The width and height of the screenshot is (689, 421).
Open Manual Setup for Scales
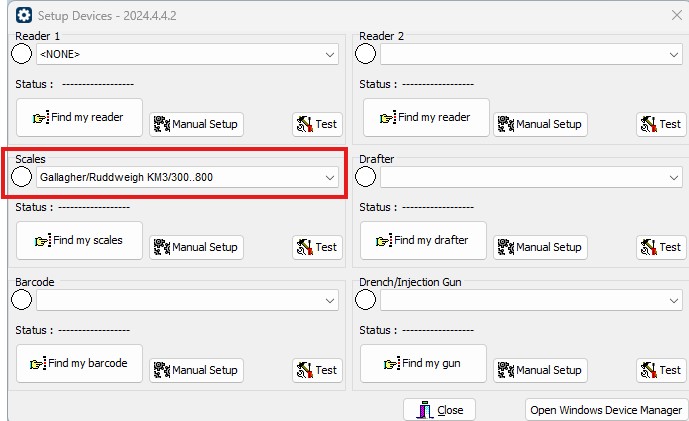tap(196, 247)
